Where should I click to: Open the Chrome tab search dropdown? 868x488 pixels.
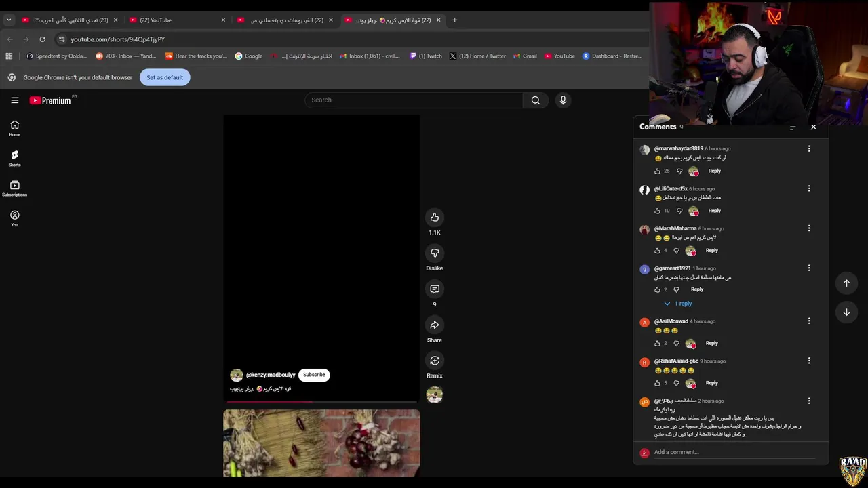9,20
